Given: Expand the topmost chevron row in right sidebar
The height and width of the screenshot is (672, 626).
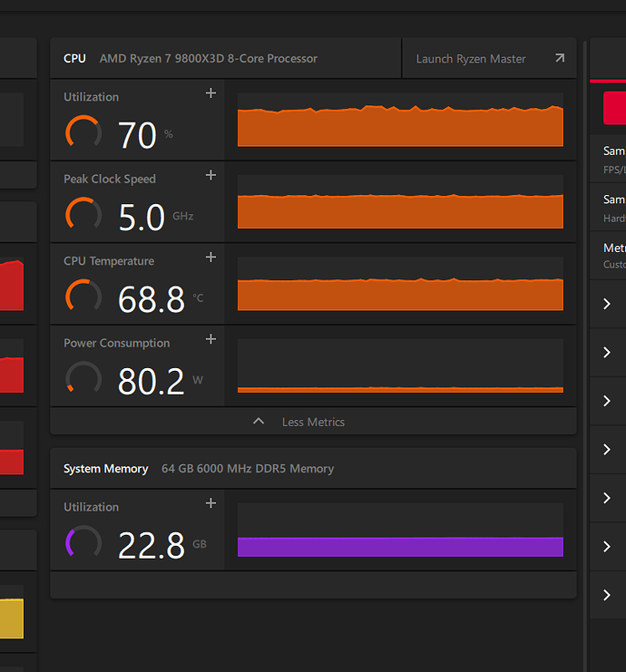Looking at the screenshot, I should (x=607, y=305).
